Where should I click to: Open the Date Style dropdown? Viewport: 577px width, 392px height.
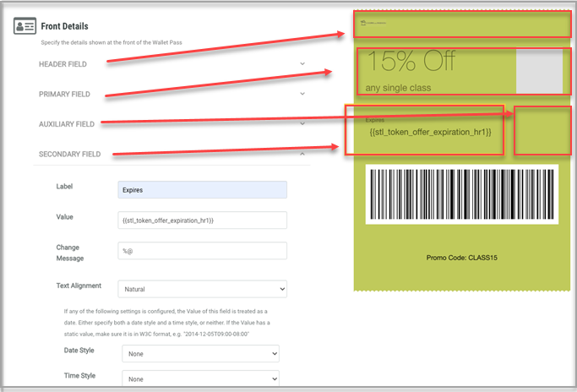pos(200,353)
